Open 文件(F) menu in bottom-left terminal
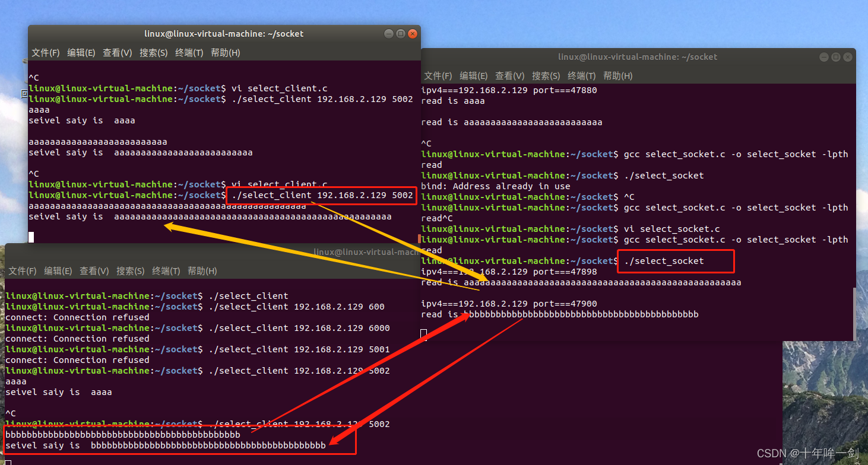The width and height of the screenshot is (868, 465). [23, 271]
